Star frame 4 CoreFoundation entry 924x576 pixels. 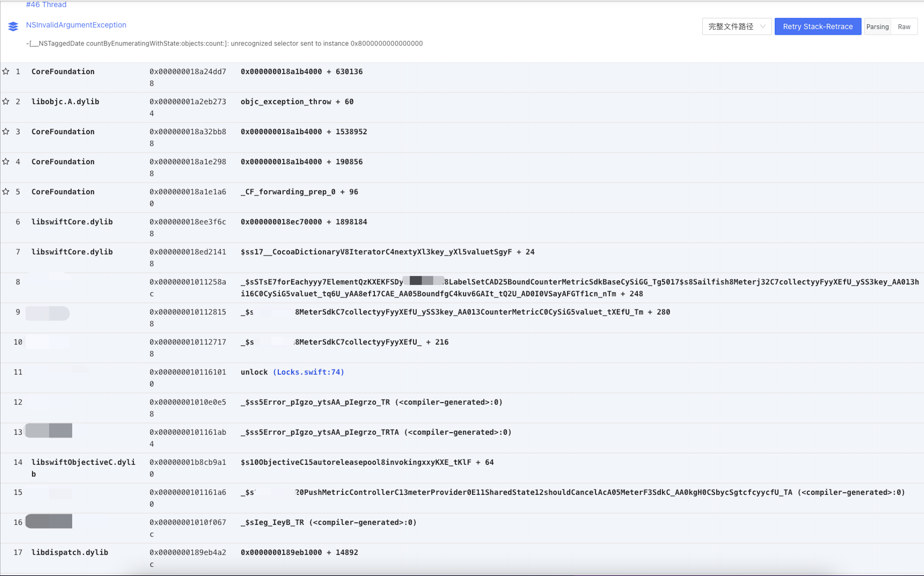pyautogui.click(x=5, y=161)
